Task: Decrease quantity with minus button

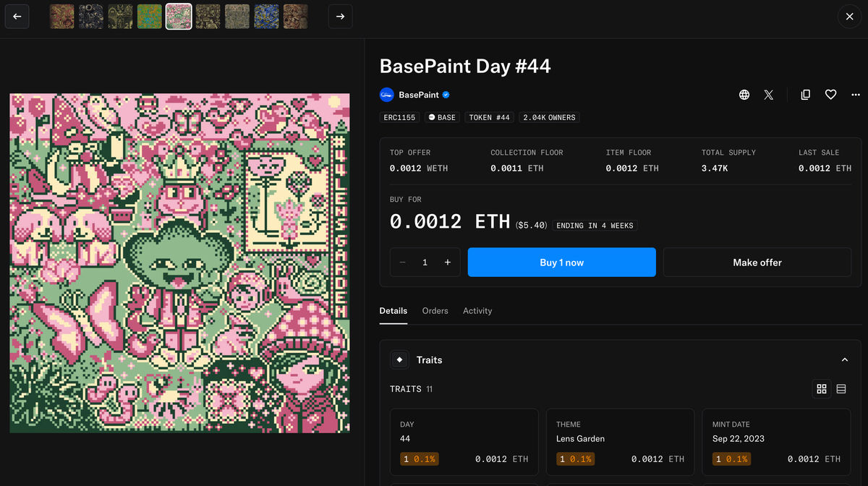Action: click(402, 263)
